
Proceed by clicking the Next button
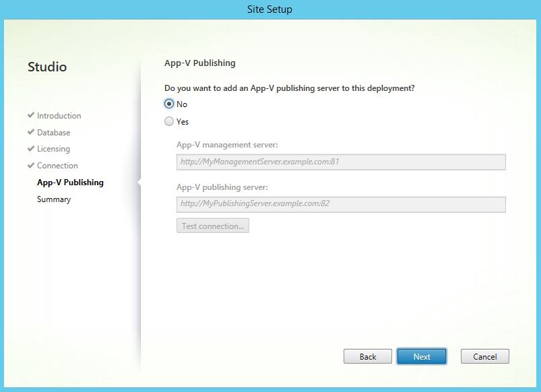tap(422, 356)
